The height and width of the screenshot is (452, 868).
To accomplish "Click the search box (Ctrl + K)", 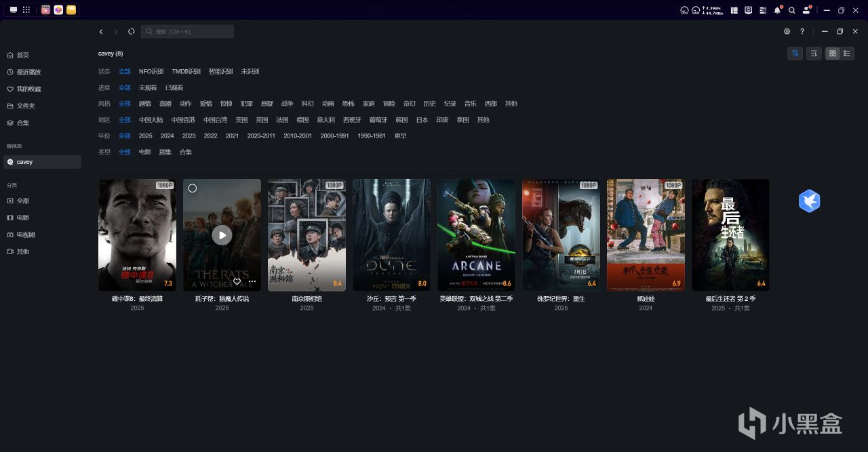I will 187,31.
